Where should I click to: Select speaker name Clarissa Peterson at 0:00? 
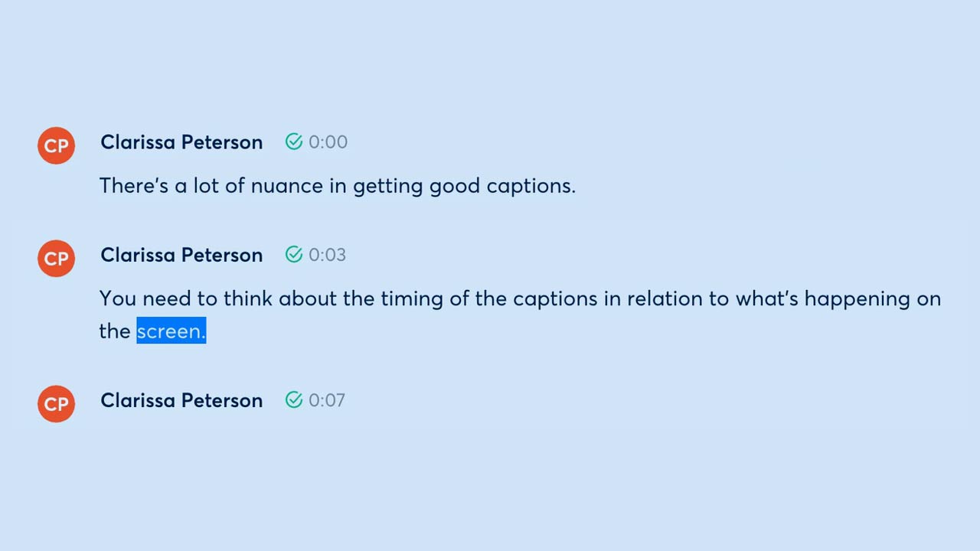click(181, 142)
